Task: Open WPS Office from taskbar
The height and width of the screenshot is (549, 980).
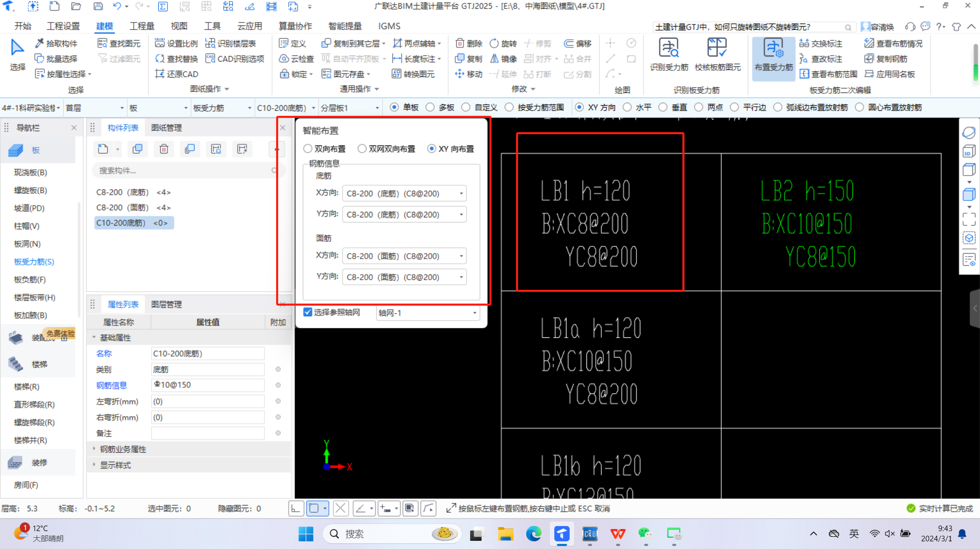Action: click(618, 534)
